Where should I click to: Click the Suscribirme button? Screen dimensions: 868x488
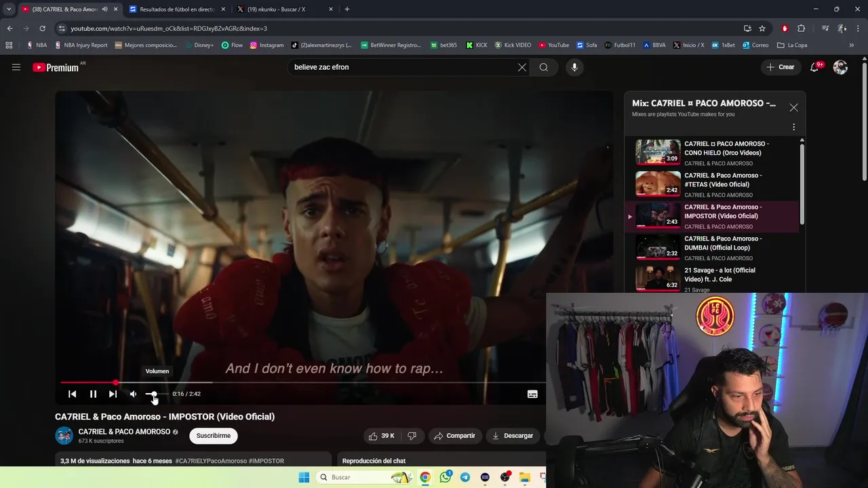(x=214, y=436)
